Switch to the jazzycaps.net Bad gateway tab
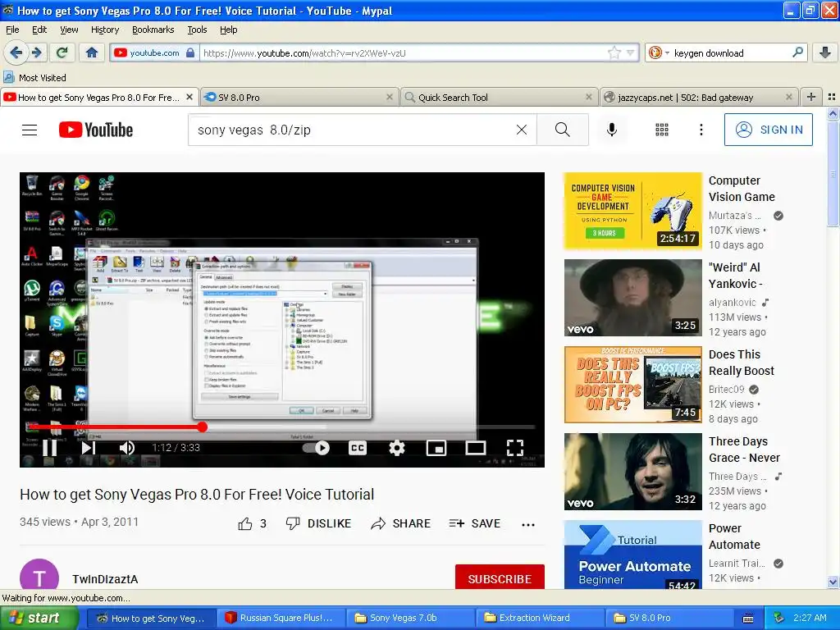This screenshot has width=840, height=630. click(x=699, y=97)
